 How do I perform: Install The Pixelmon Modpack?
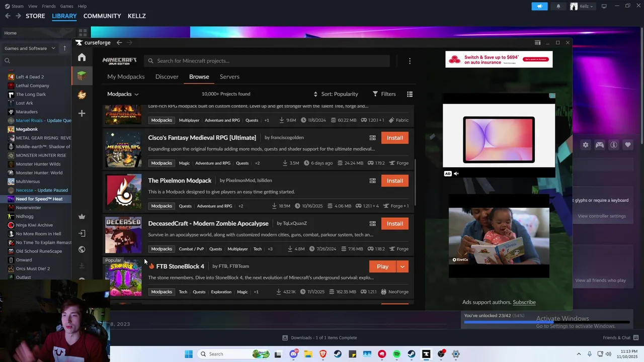coord(395,180)
